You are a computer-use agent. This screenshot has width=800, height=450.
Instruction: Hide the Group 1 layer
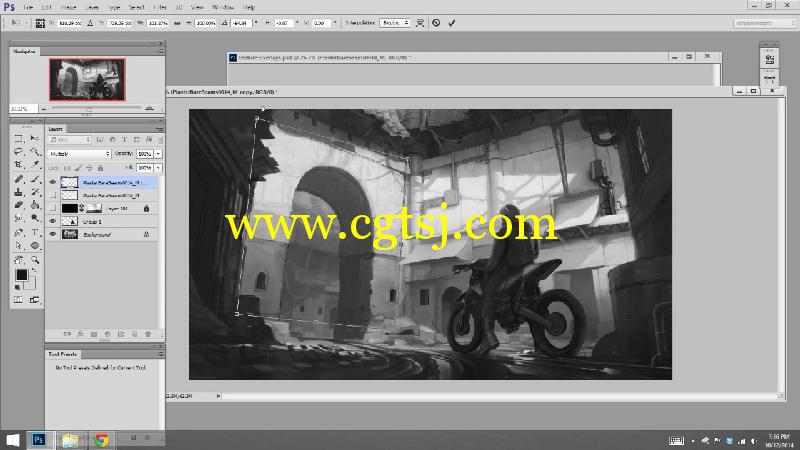pyautogui.click(x=53, y=221)
